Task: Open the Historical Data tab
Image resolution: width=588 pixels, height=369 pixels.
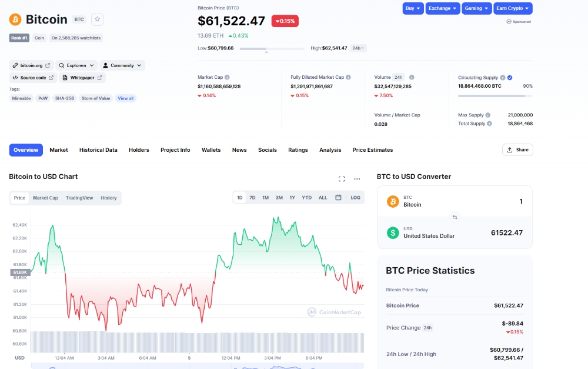Action: [x=98, y=149]
